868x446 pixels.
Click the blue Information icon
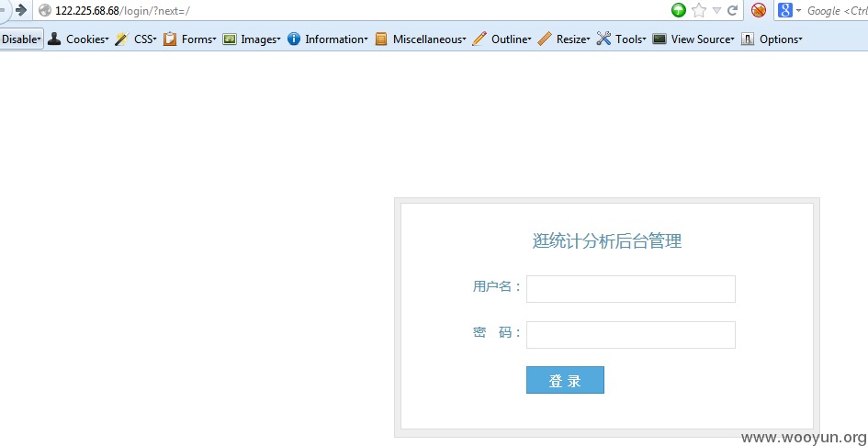(294, 39)
